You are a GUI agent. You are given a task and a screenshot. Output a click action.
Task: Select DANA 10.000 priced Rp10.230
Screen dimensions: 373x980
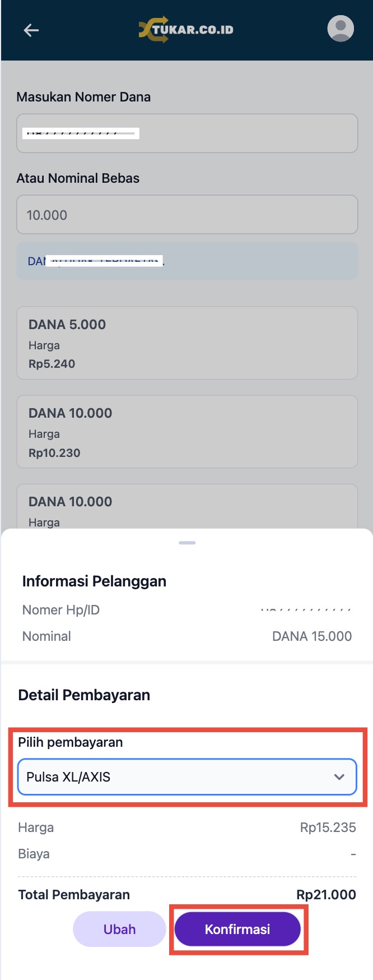tap(187, 432)
